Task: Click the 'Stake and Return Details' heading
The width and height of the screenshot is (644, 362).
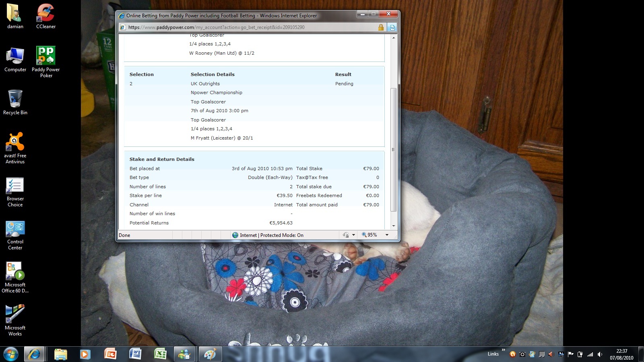Action: pos(162,159)
